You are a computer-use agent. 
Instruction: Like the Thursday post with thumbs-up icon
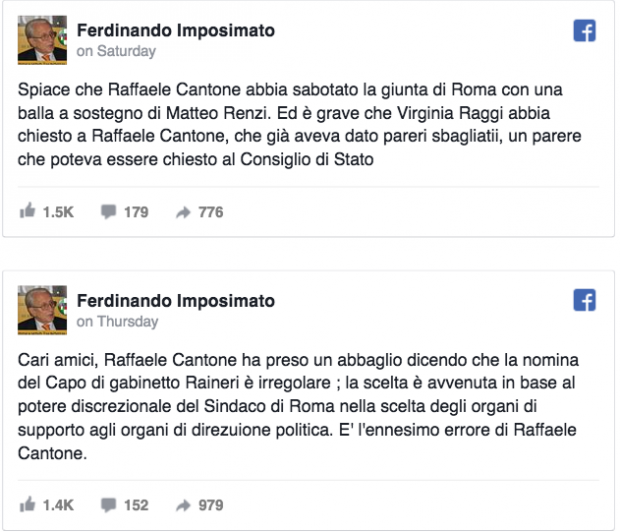pos(28,505)
